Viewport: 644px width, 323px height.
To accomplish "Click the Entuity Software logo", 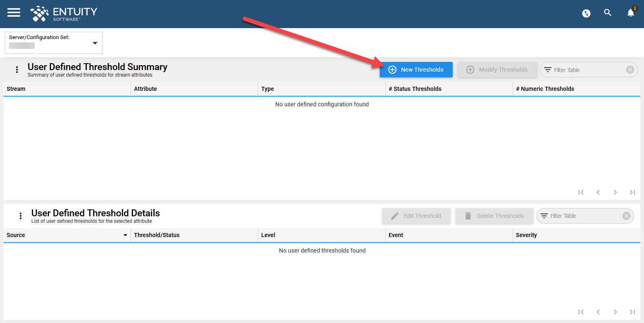I will tap(64, 13).
